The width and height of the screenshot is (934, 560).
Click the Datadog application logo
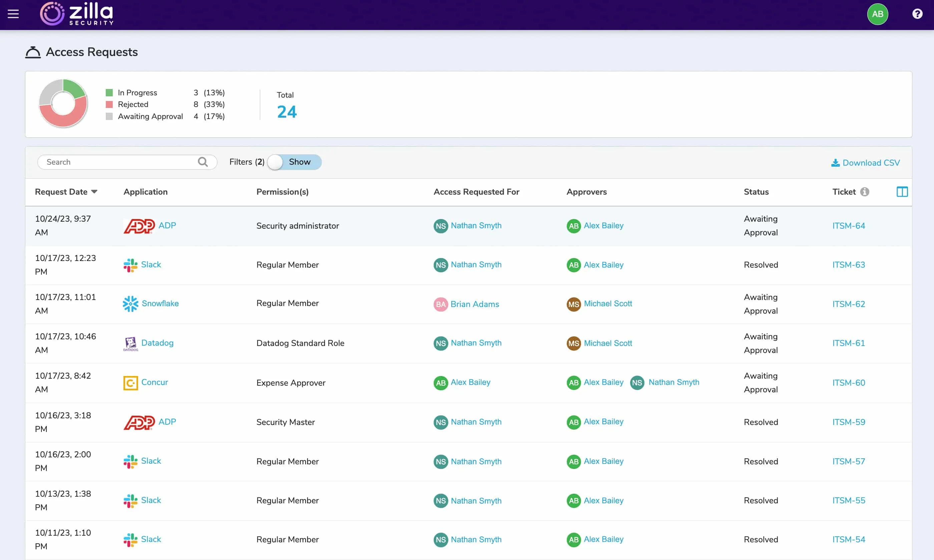130,343
